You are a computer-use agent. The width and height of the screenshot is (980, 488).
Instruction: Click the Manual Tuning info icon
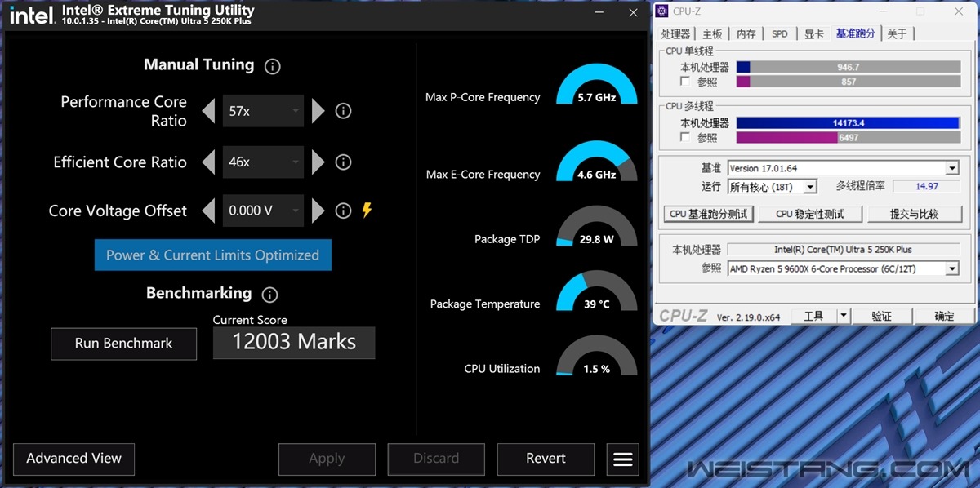(273, 66)
